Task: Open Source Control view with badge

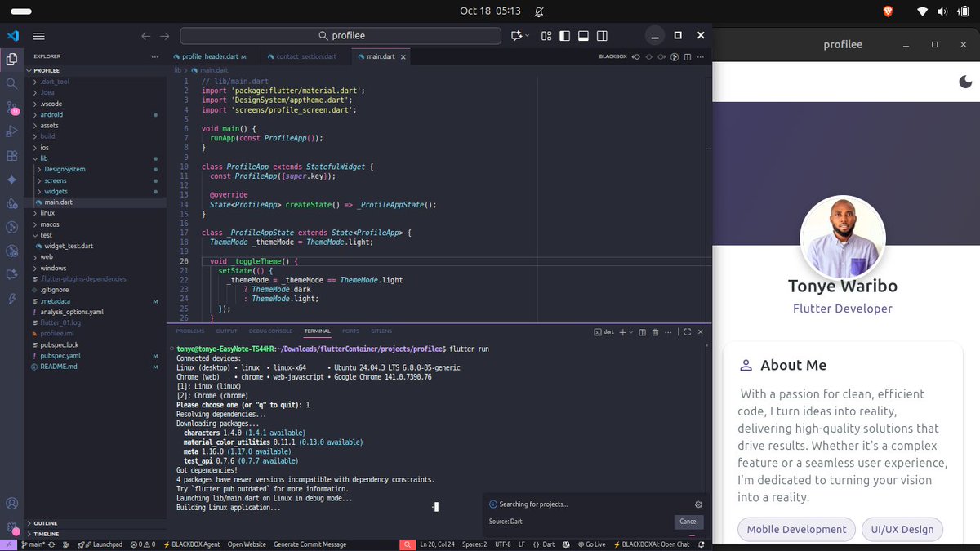Action: click(x=11, y=108)
